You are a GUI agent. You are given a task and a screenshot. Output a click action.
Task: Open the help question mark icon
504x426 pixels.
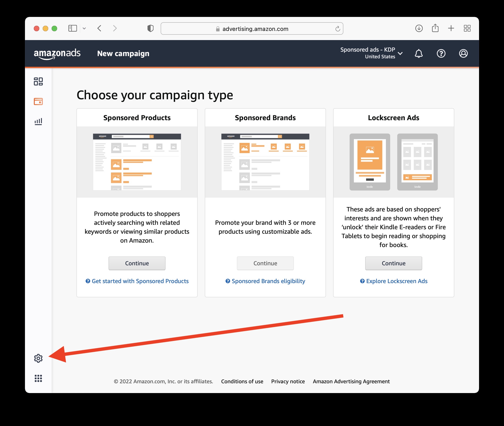[x=441, y=53]
